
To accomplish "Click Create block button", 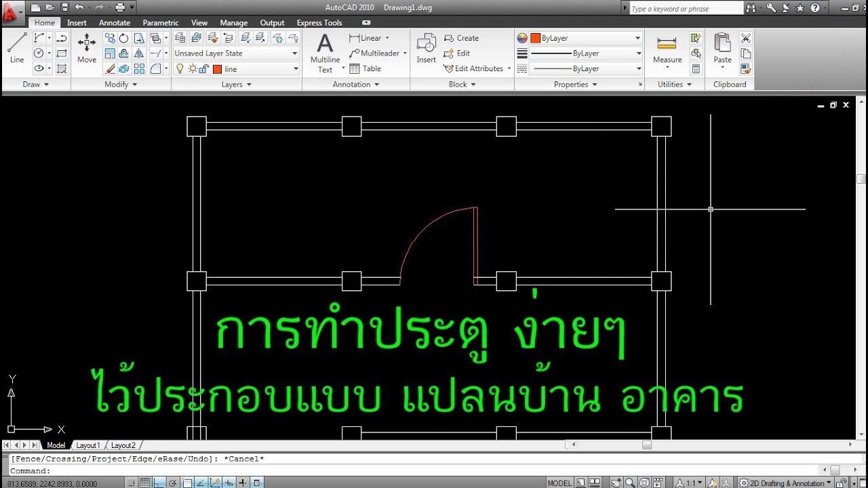I will 461,38.
